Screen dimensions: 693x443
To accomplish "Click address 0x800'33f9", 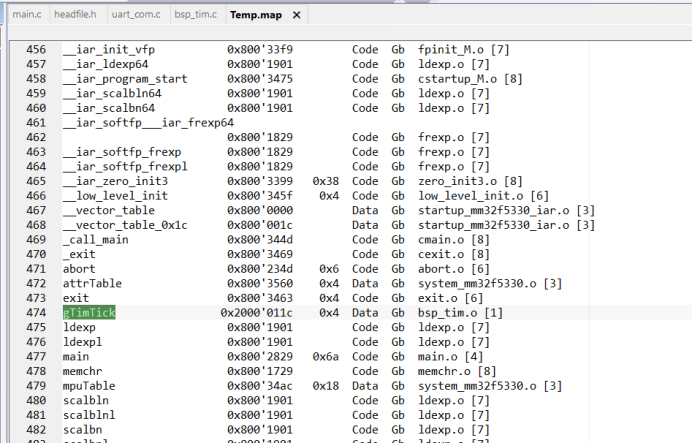I will pos(260,50).
